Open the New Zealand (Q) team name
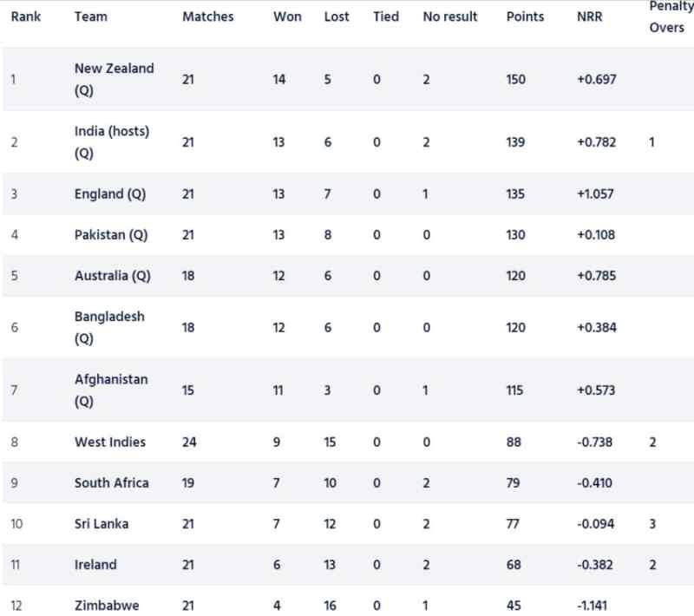The height and width of the screenshot is (616, 694). tap(114, 79)
